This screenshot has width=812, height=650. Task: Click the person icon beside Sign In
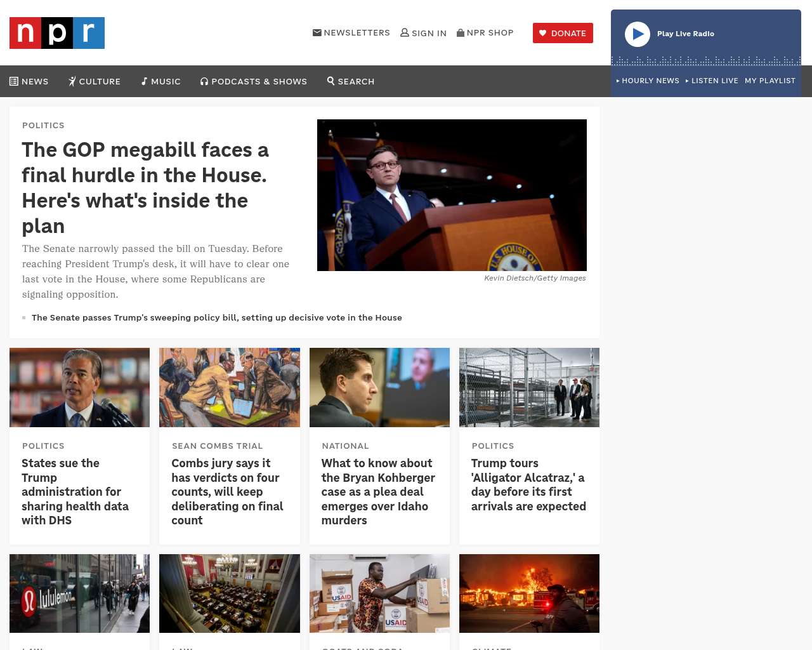405,32
